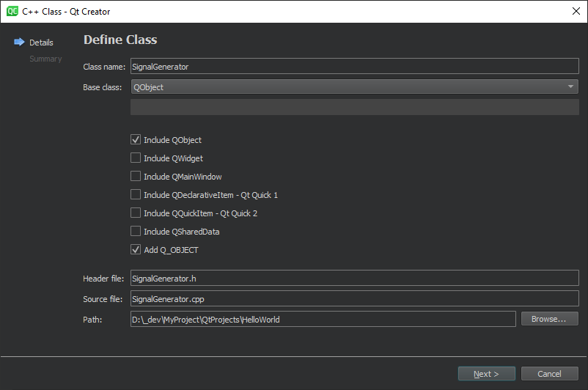
Task: Click Browse to choose the path
Action: (549, 319)
